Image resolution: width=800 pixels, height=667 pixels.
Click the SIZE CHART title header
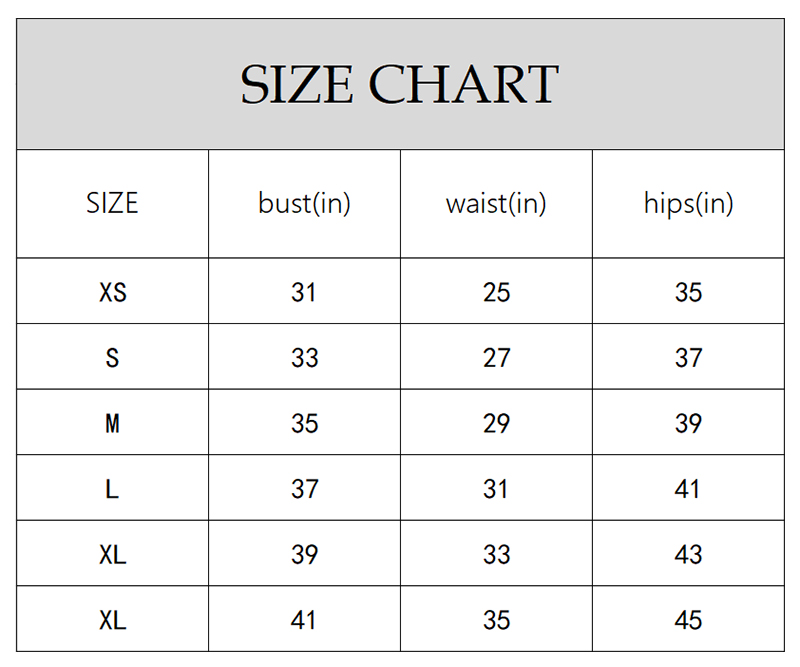[x=399, y=85]
